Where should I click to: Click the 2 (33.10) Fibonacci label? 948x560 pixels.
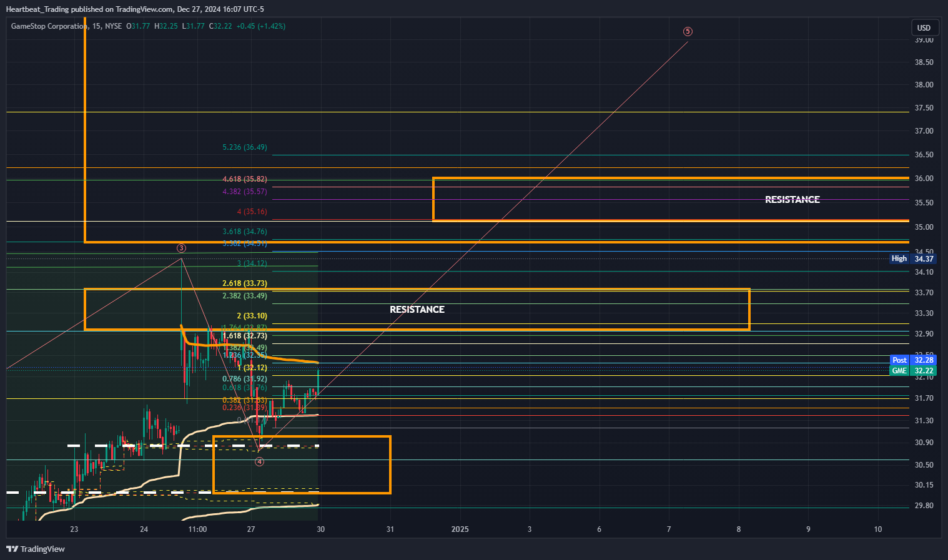click(x=252, y=316)
